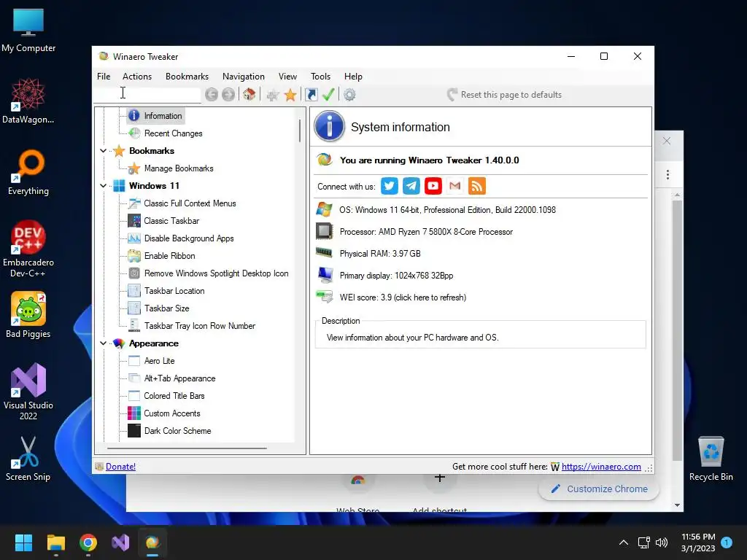Click the Enable Ribbon item icon

click(134, 256)
